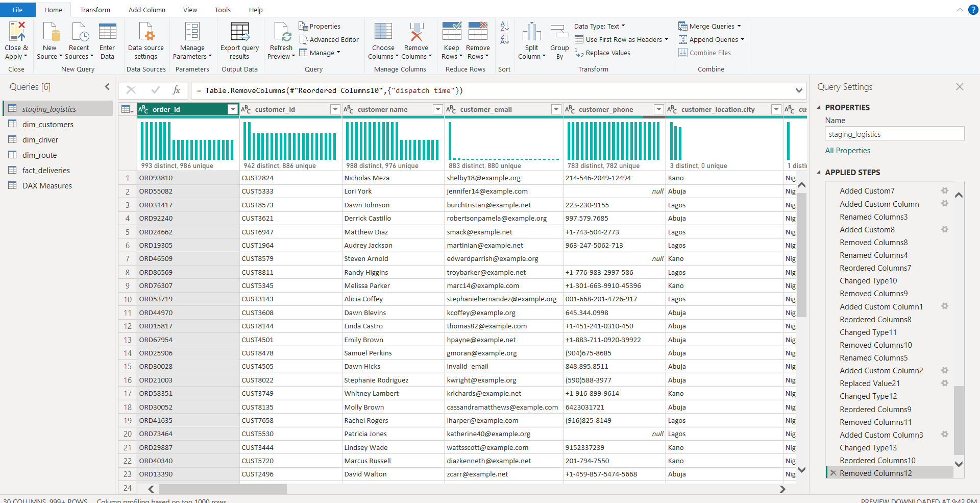Cancel formula edit with X button
This screenshot has width=980, height=503.
coord(131,90)
